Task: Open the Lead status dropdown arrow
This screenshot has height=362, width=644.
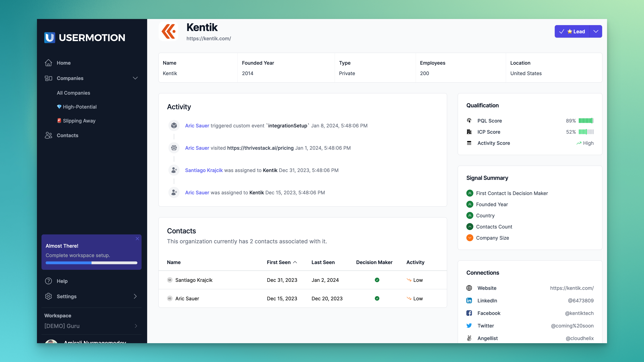Action: [x=596, y=32]
